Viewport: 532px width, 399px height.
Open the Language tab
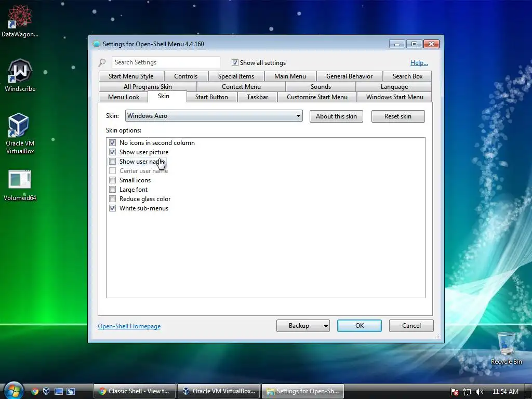coord(394,87)
